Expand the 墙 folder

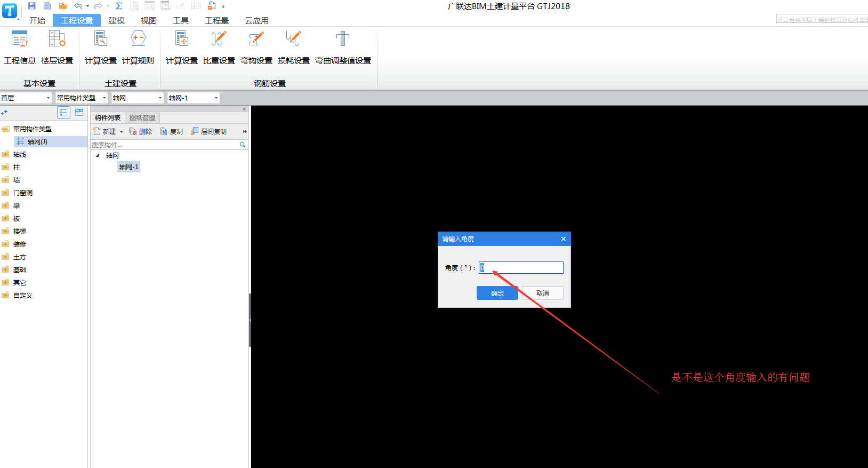(5, 180)
